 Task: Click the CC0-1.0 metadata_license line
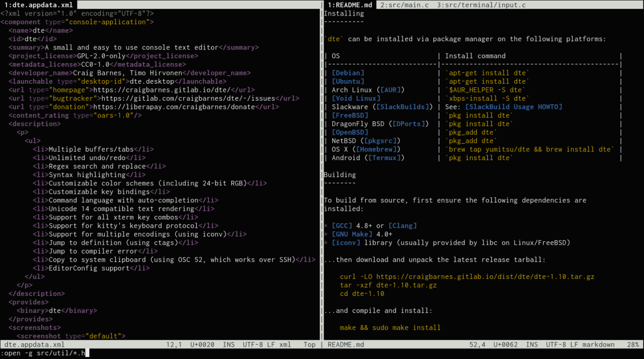pos(97,65)
